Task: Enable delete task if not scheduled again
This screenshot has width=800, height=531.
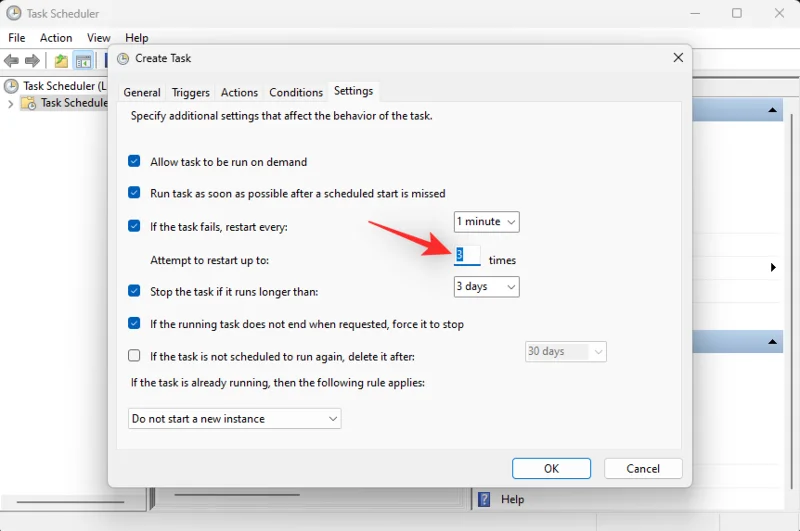Action: (x=134, y=356)
